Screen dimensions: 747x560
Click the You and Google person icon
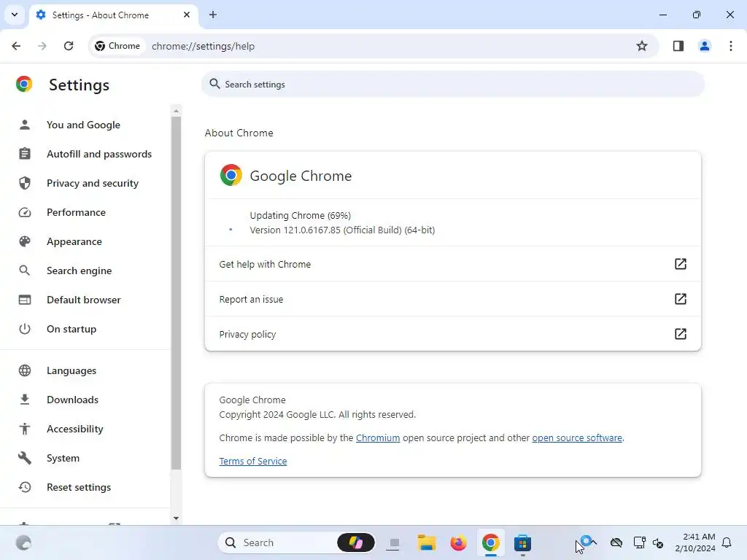pyautogui.click(x=25, y=125)
